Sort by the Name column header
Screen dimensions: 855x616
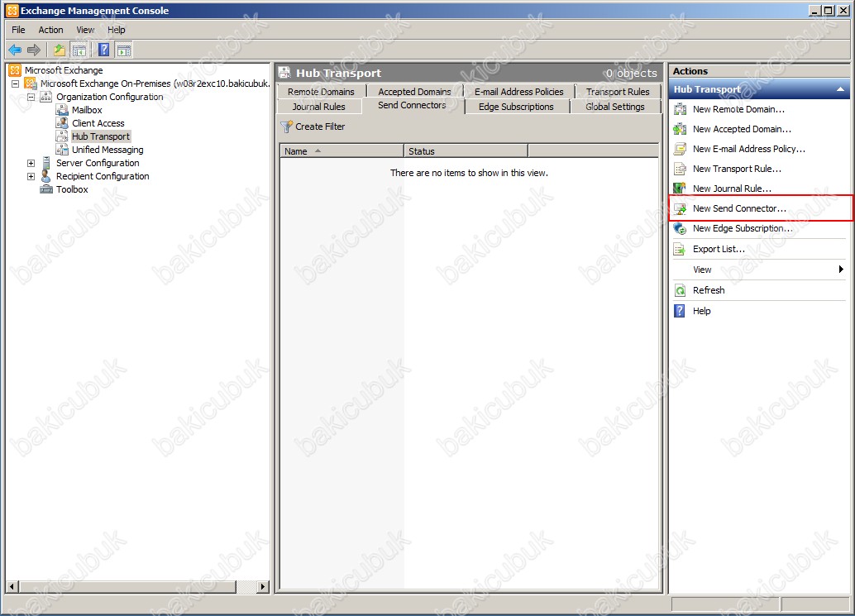342,151
